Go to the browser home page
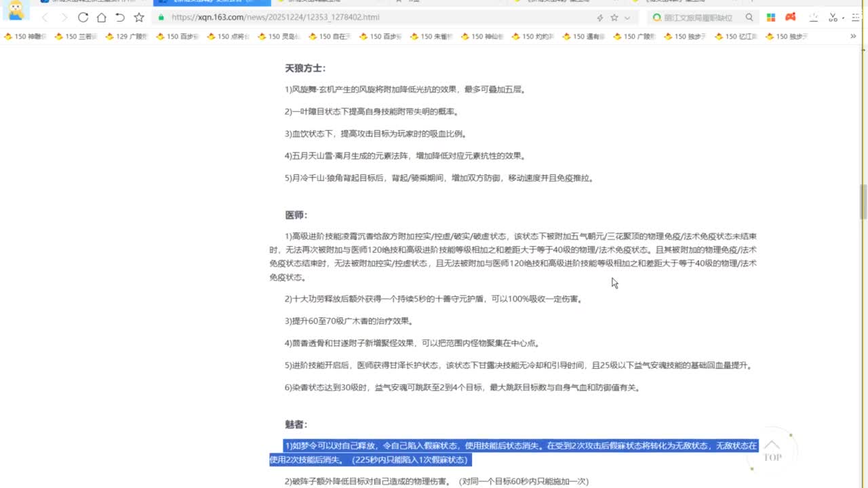 pos(101,17)
